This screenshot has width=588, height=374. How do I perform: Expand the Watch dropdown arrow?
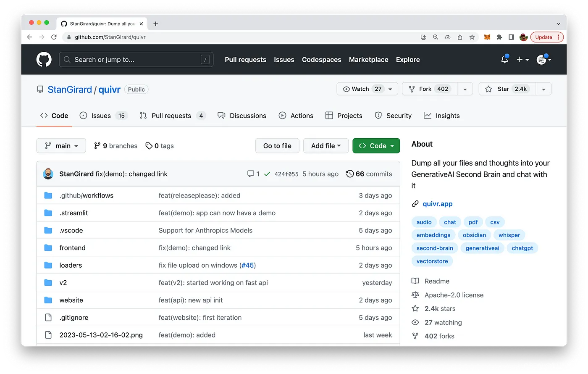coord(390,89)
